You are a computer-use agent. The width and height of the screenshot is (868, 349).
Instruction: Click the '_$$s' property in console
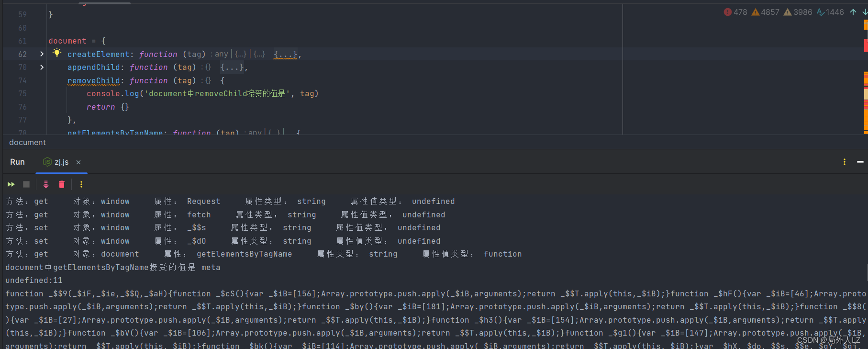point(196,228)
